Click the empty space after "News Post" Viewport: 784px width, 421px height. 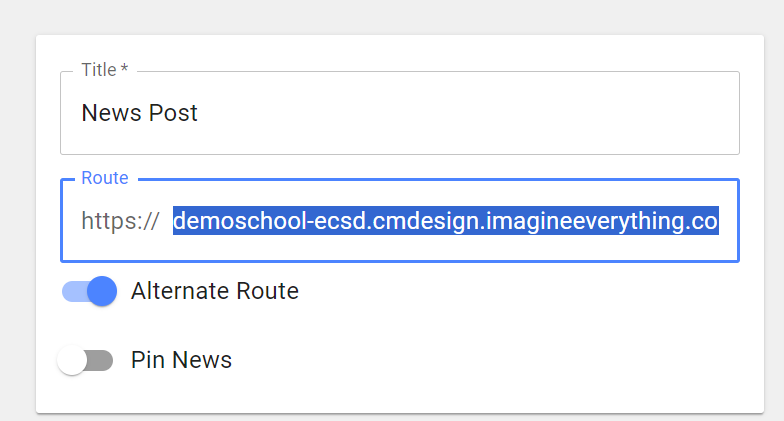click(450, 113)
